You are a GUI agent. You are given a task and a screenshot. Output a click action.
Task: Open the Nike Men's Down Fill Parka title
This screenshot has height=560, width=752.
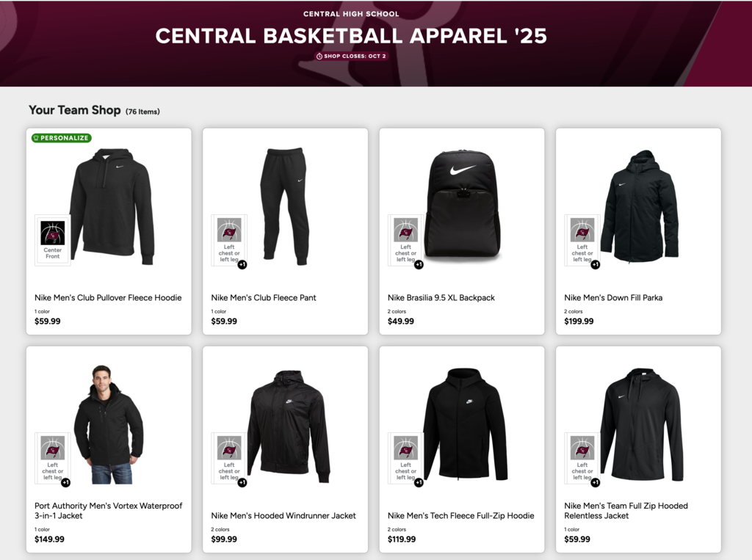point(613,298)
